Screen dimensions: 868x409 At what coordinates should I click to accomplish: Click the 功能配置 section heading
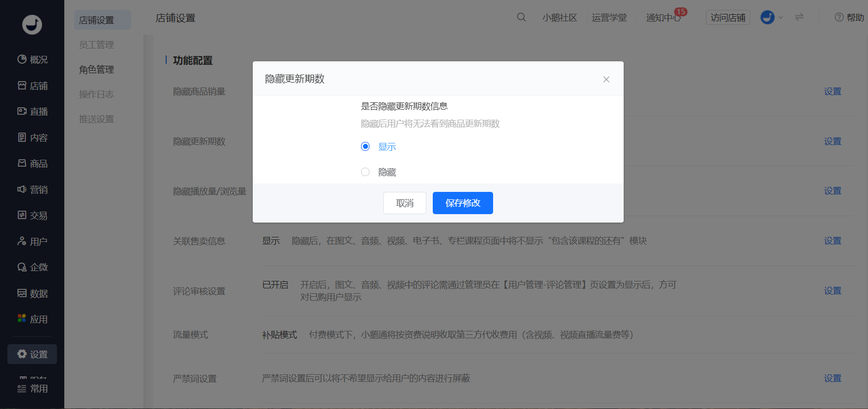click(x=192, y=60)
